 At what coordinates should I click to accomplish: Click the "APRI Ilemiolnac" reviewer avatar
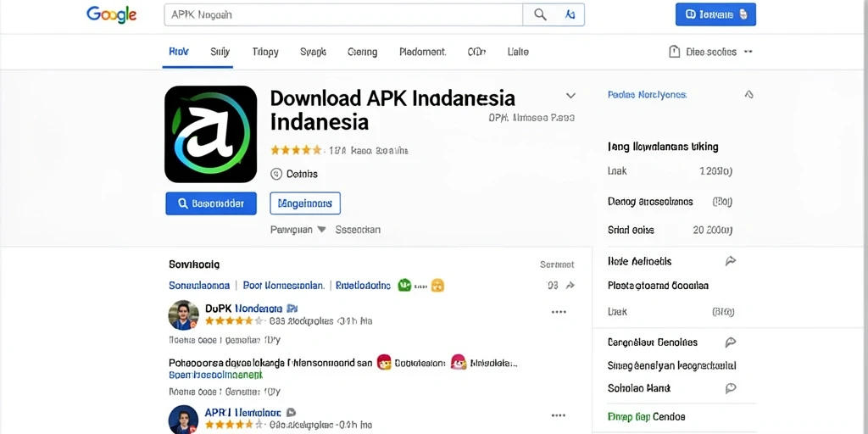pyautogui.click(x=183, y=419)
